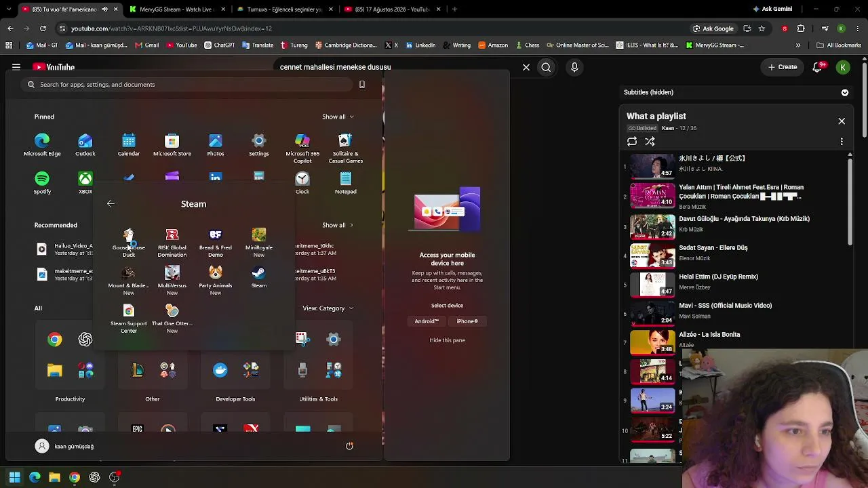
Task: Open Mount & Blade game
Action: 128,280
